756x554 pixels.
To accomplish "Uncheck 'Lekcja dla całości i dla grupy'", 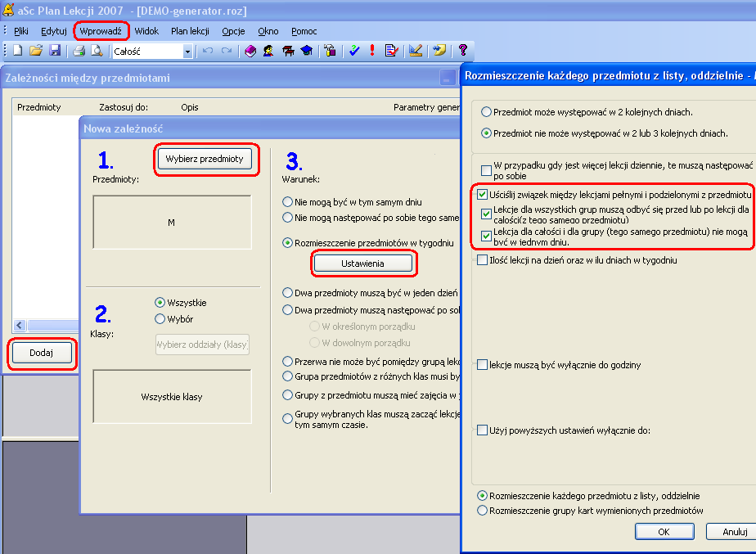I will tap(486, 236).
